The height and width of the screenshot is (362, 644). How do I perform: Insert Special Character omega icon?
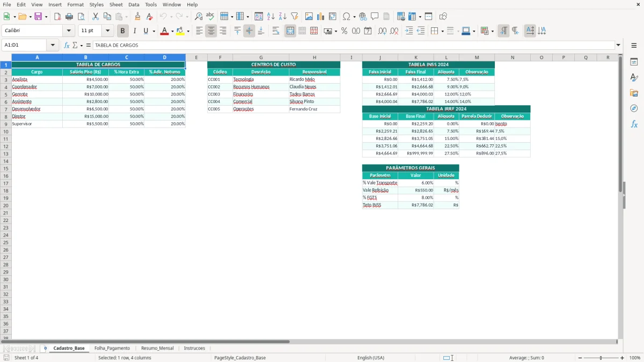[346, 17]
